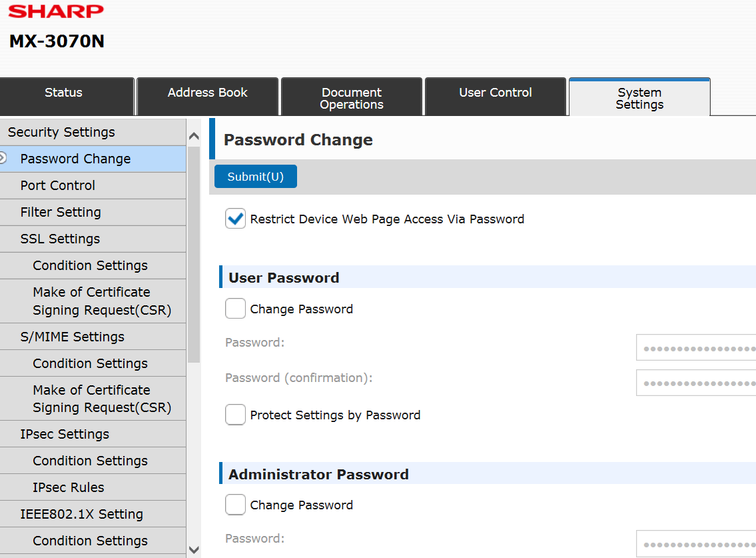
Task: Enable Restrict Device Web Page Access Via Password
Action: (x=235, y=218)
